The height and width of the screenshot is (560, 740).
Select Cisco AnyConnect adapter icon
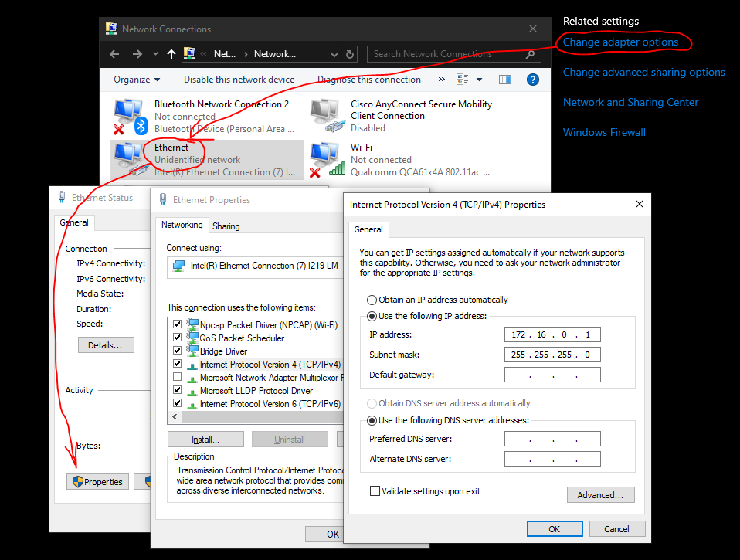[327, 116]
